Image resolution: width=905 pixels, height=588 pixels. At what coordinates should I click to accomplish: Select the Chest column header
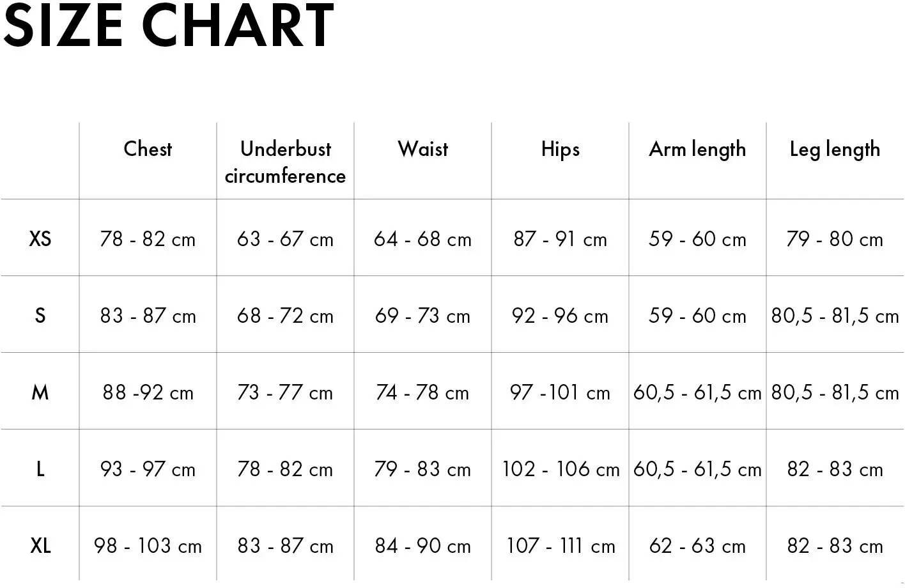[x=148, y=149]
